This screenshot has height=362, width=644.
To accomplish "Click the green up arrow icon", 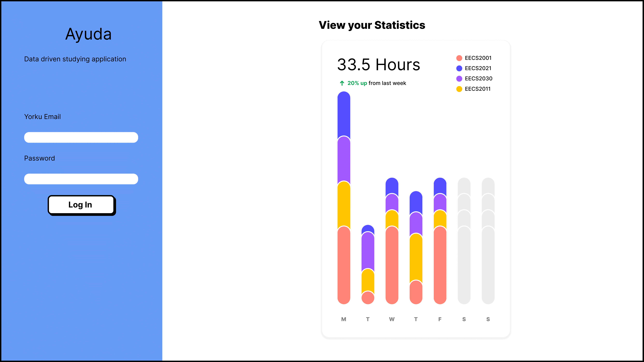I will [342, 83].
